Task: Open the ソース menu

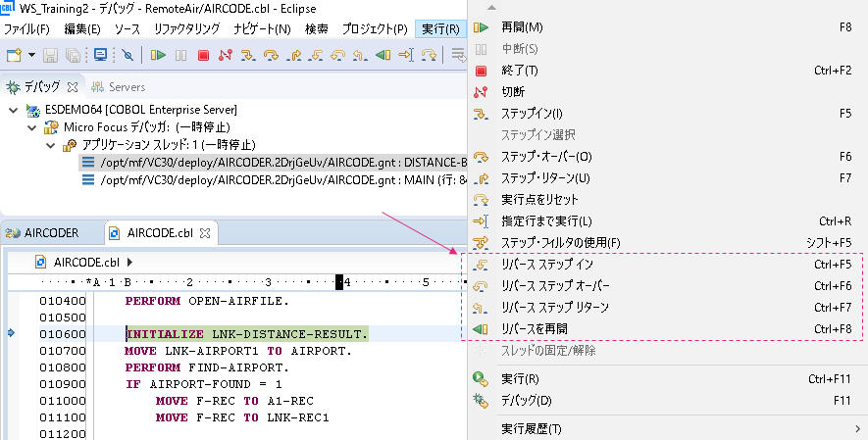Action: (128, 28)
